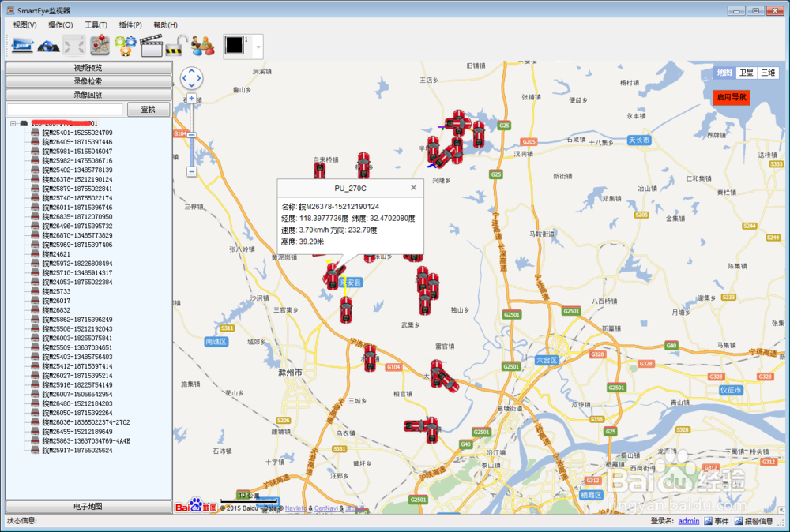Click the admin login name link

[688, 521]
